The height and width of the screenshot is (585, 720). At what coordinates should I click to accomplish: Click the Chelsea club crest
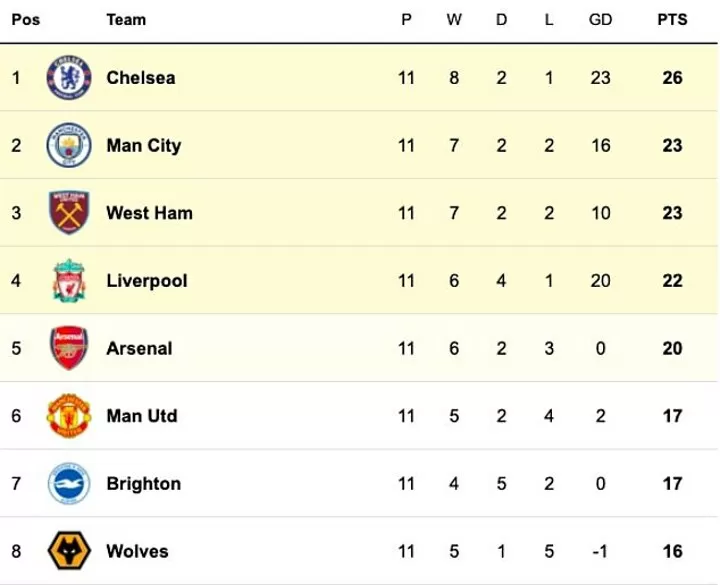[69, 77]
